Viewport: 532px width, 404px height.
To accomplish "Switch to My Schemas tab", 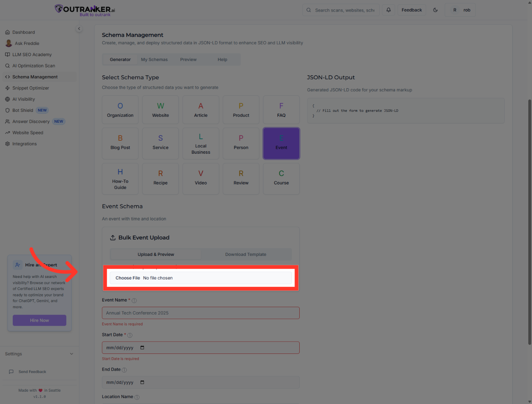I will (154, 59).
